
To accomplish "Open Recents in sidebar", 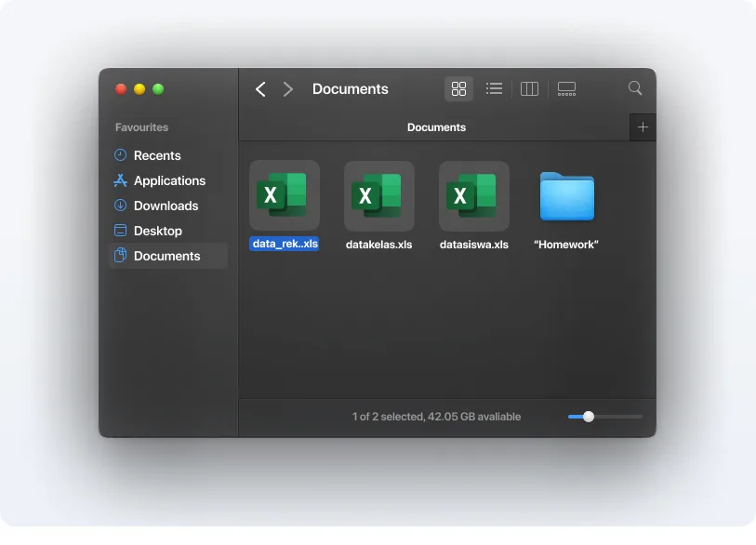I will (168, 155).
